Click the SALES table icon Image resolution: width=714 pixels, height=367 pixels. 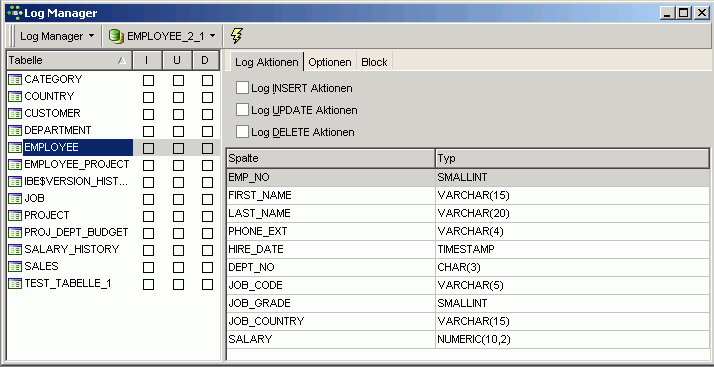pyautogui.click(x=15, y=267)
